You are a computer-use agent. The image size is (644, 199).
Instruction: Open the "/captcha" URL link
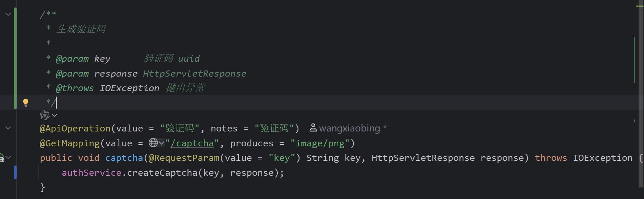pos(192,143)
